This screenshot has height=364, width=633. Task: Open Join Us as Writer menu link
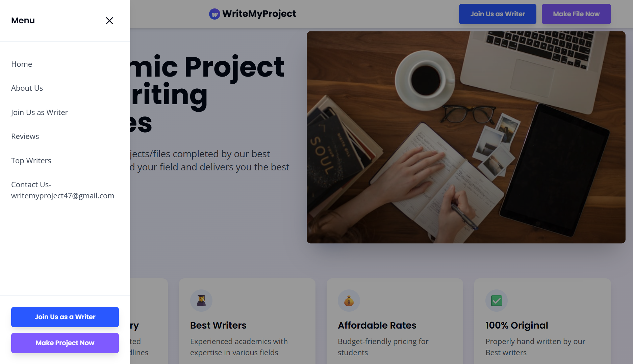pos(40,112)
